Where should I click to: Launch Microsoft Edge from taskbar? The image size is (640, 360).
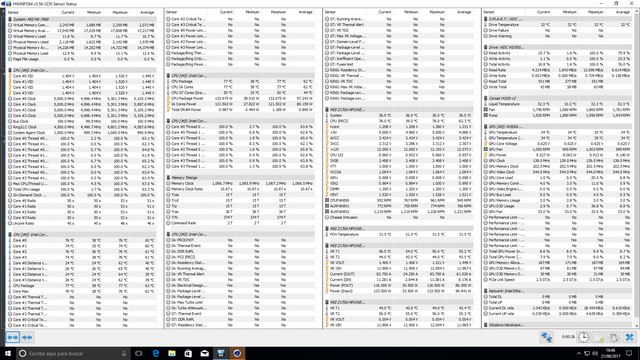coord(156,353)
